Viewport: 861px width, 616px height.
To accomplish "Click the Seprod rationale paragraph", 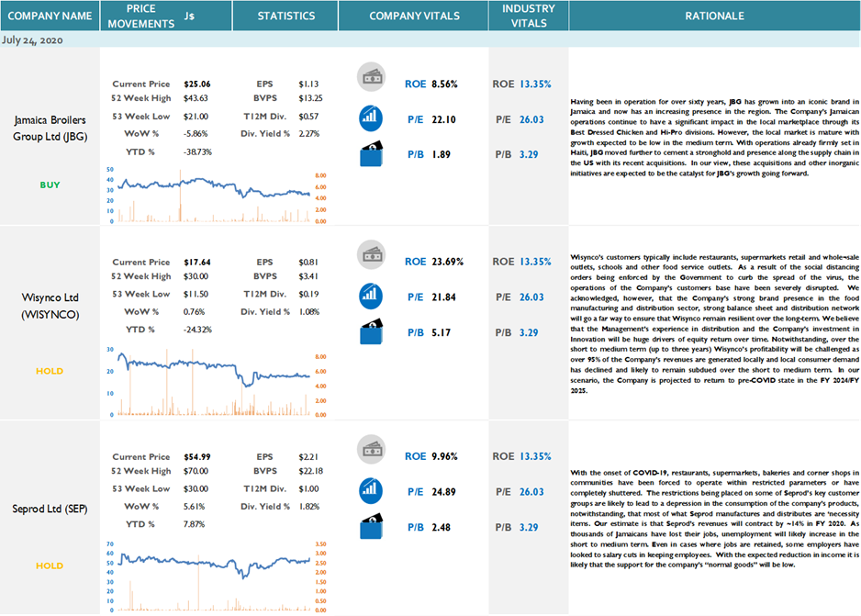I will pyautogui.click(x=714, y=519).
